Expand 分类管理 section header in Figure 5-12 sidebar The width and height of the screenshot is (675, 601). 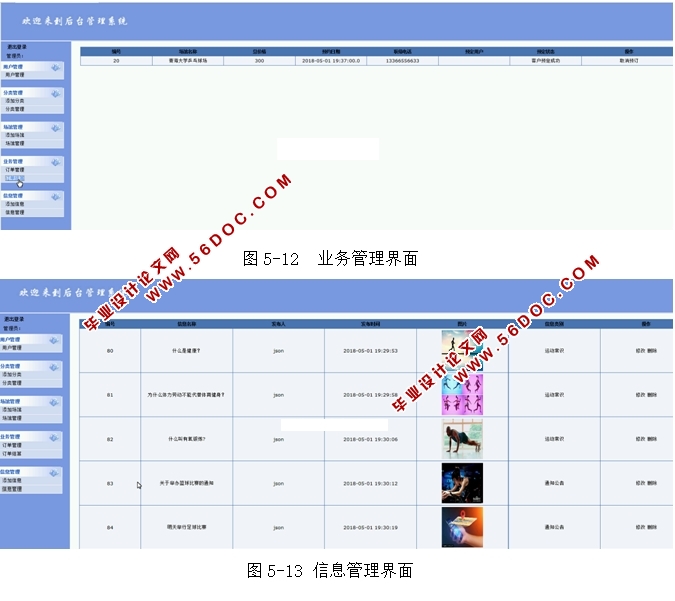click(x=32, y=93)
